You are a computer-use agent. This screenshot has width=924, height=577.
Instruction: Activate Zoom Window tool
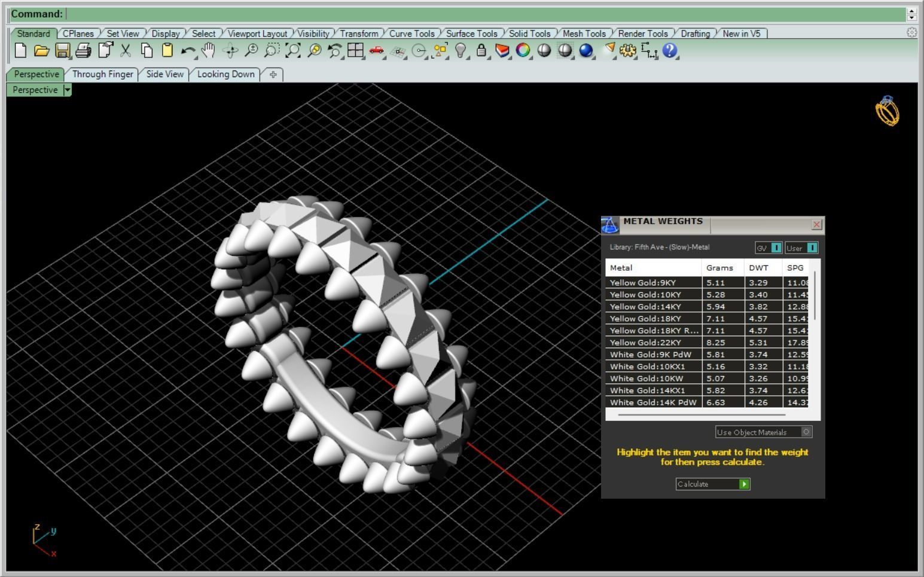272,51
